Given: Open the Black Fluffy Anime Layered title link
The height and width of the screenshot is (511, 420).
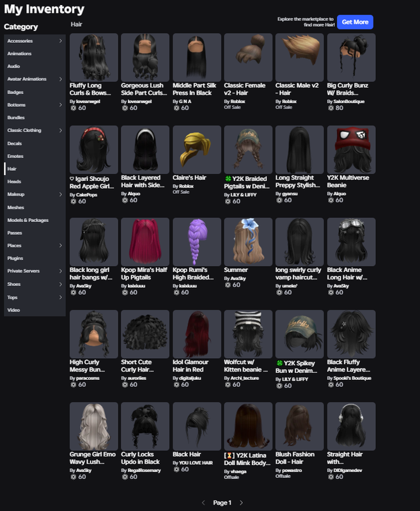Looking at the screenshot, I should (x=348, y=366).
